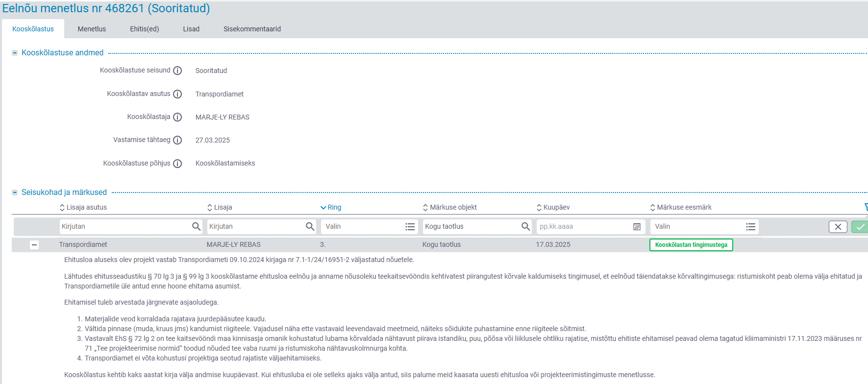Select Kooskõlastav asutus value Transpordiamet

[x=219, y=94]
